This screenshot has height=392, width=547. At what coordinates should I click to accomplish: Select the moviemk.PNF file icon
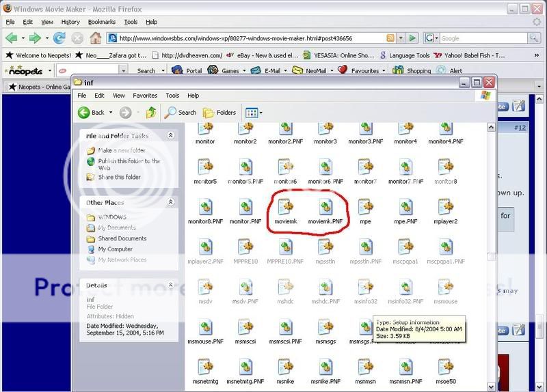pos(325,208)
